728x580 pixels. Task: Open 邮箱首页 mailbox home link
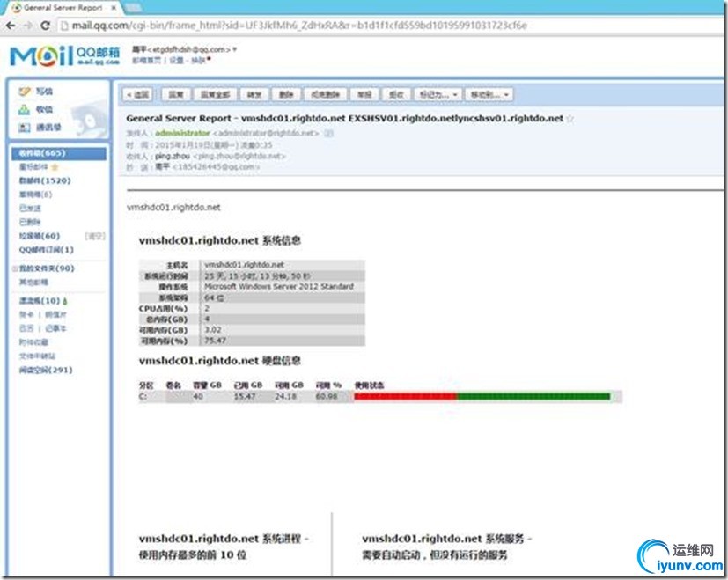click(146, 61)
